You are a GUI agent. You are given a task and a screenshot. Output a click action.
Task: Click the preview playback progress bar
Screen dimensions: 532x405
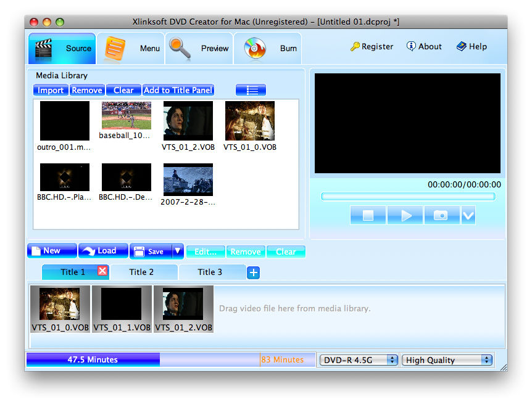(x=408, y=197)
